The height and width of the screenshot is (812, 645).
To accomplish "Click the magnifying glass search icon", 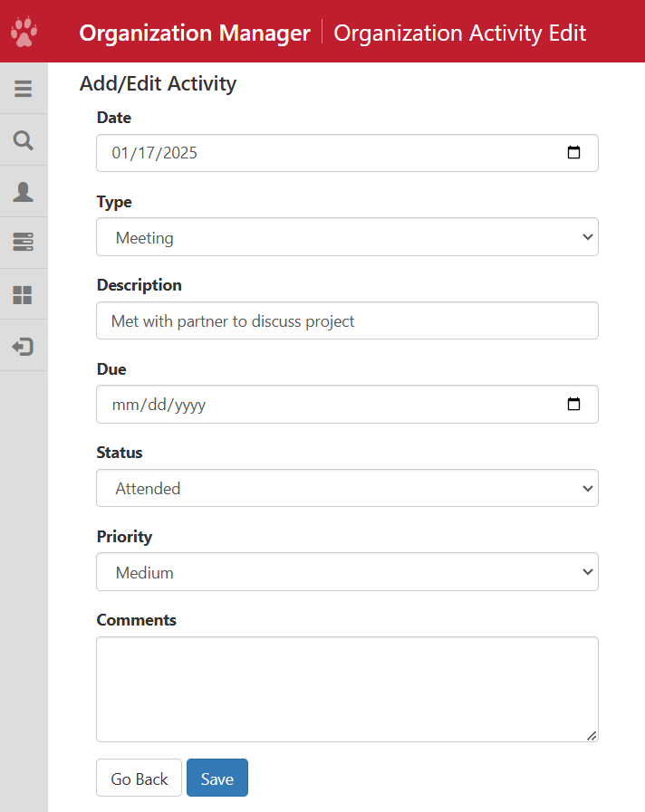I will [x=24, y=140].
